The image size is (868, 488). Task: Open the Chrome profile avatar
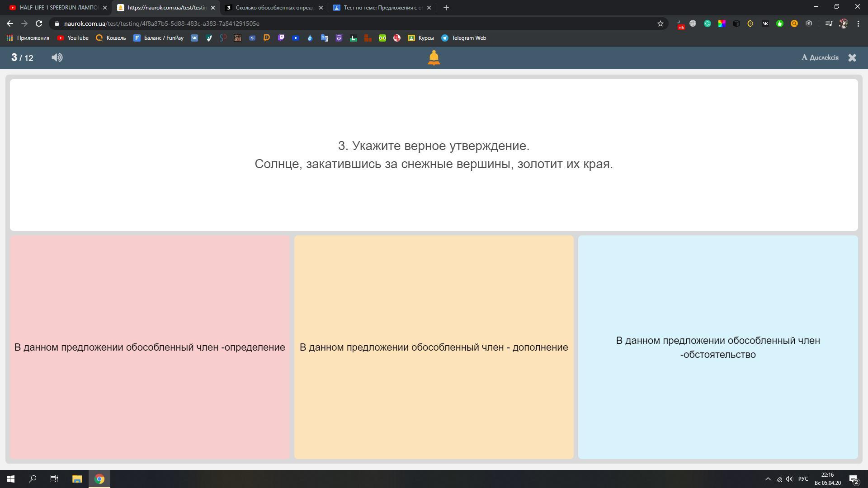click(x=844, y=23)
